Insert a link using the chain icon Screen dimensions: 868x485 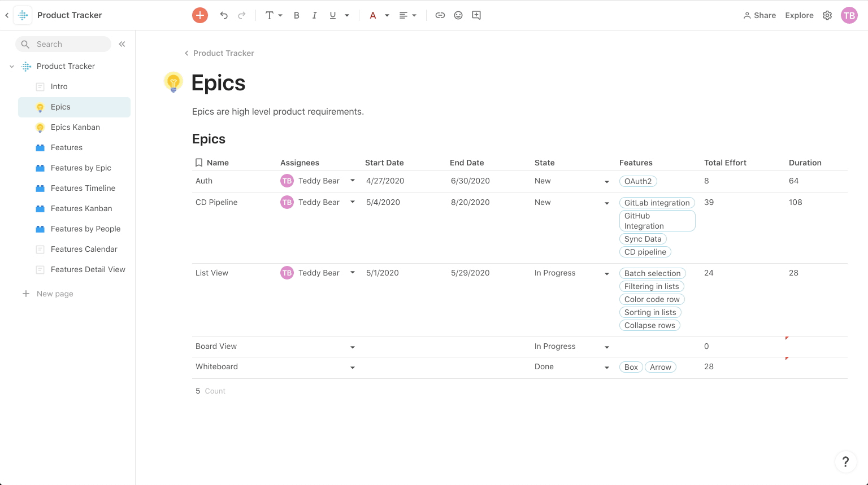click(x=440, y=15)
